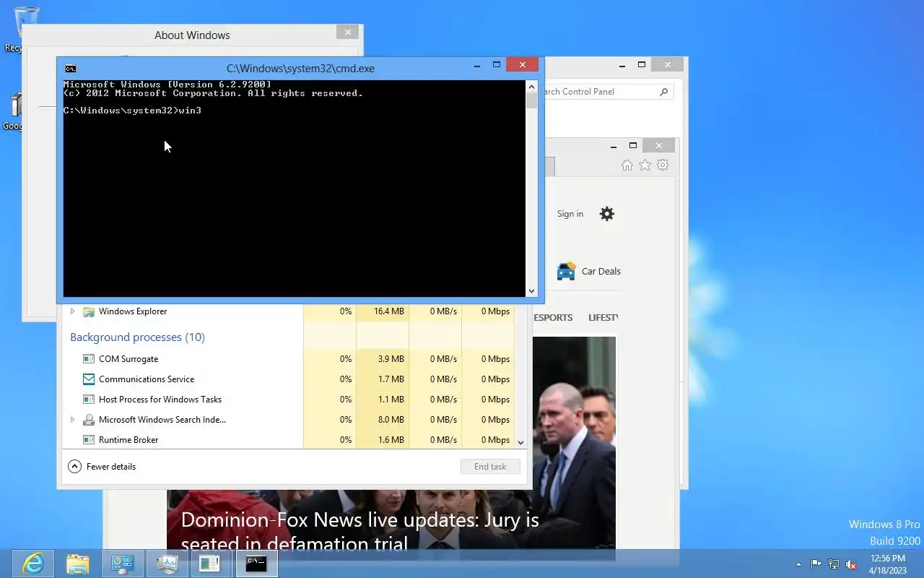Click 16.4 MB memory value
Viewport: 924px width, 578px height.
[x=389, y=311]
